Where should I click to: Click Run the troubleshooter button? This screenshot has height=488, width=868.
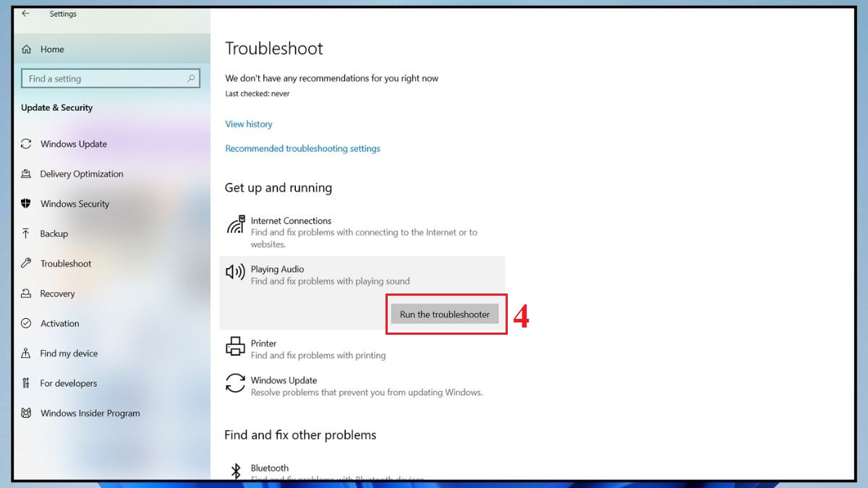tap(445, 314)
